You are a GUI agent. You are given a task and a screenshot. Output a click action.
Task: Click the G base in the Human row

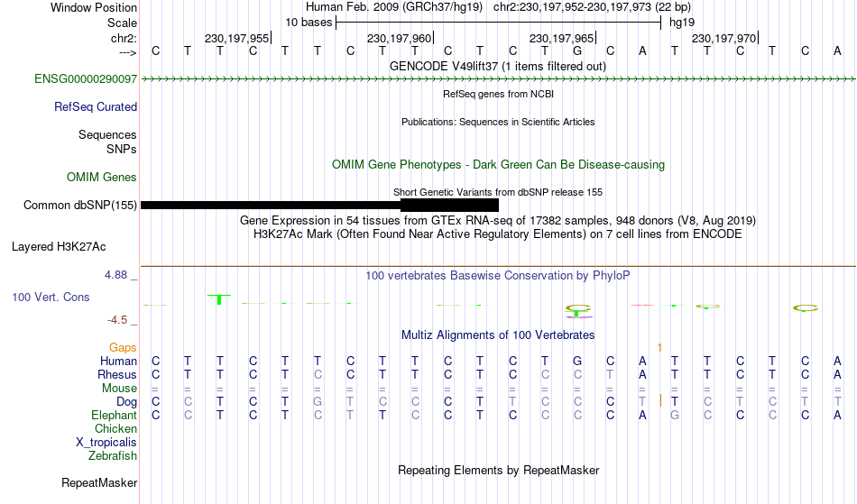coord(577,361)
